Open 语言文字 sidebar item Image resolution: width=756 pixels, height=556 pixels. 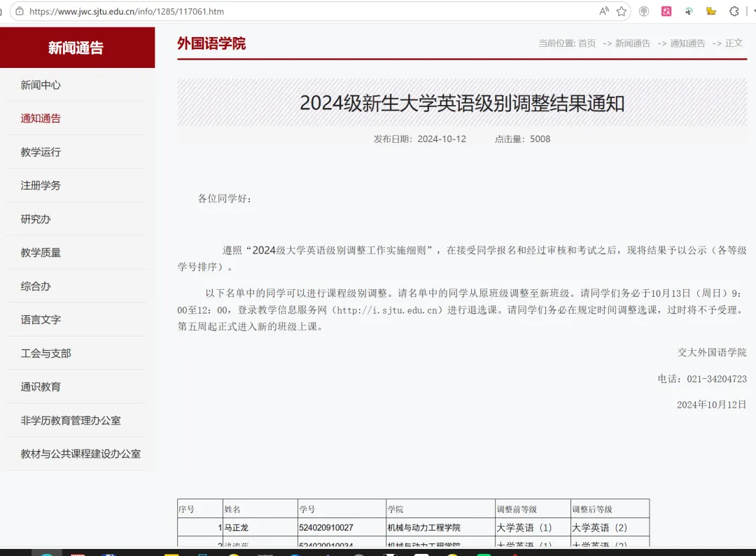pyautogui.click(x=41, y=320)
